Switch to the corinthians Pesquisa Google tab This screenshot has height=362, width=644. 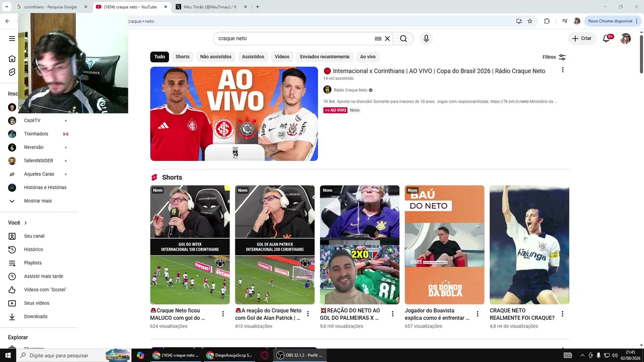52,7
